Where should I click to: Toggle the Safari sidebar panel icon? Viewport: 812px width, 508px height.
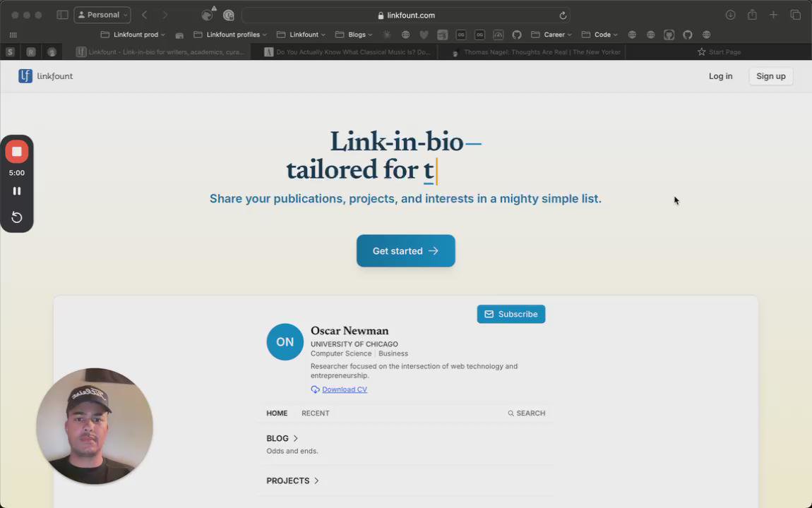point(62,15)
